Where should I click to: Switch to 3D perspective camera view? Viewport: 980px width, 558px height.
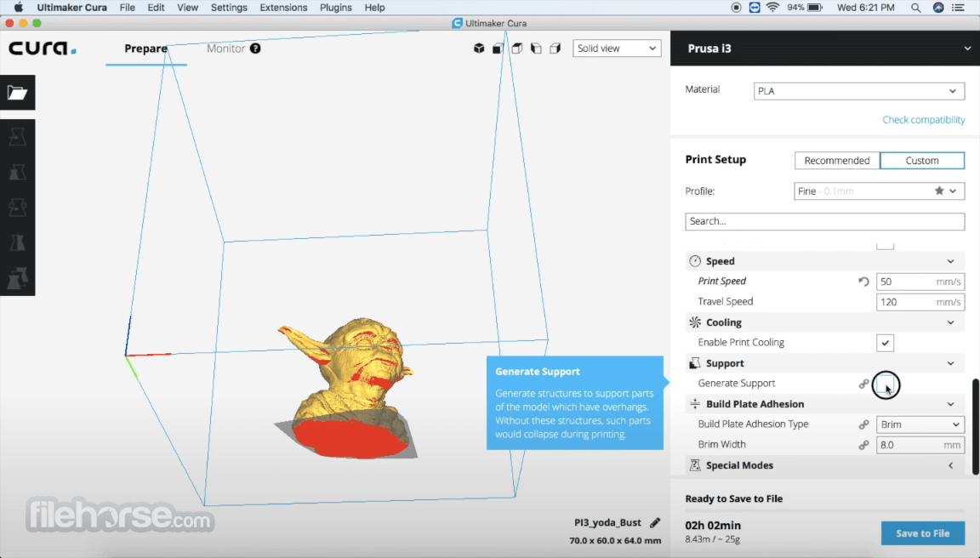pyautogui.click(x=479, y=48)
